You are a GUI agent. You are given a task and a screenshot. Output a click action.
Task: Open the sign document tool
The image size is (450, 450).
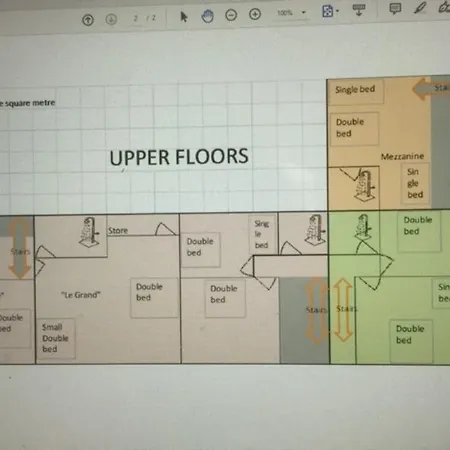445,7
